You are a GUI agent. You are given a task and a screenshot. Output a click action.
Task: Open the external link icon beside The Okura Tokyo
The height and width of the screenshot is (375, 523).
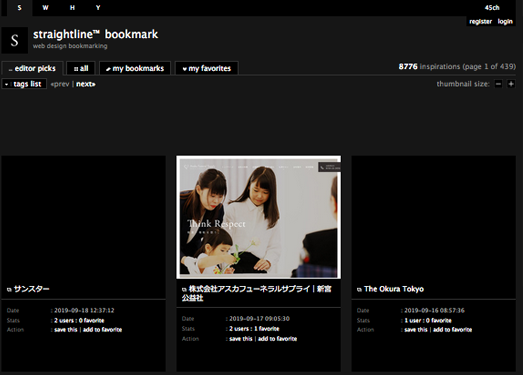[359, 289]
